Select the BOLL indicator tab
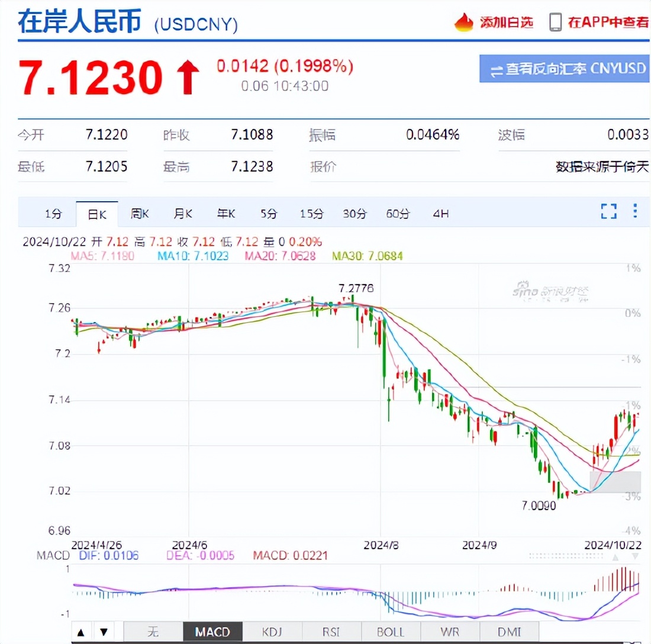The height and width of the screenshot is (644, 651). pos(391,632)
